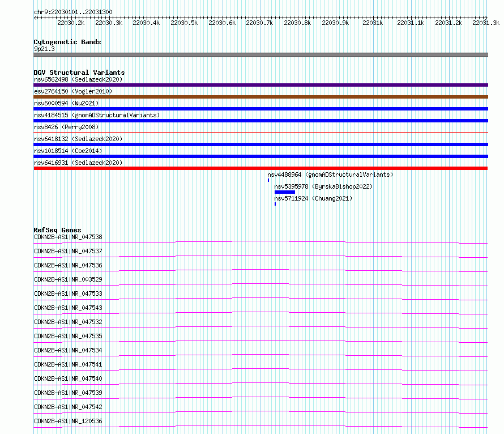Open variant nsv8426 (Perry2008) label
This screenshot has height=434, width=504.
(x=66, y=127)
